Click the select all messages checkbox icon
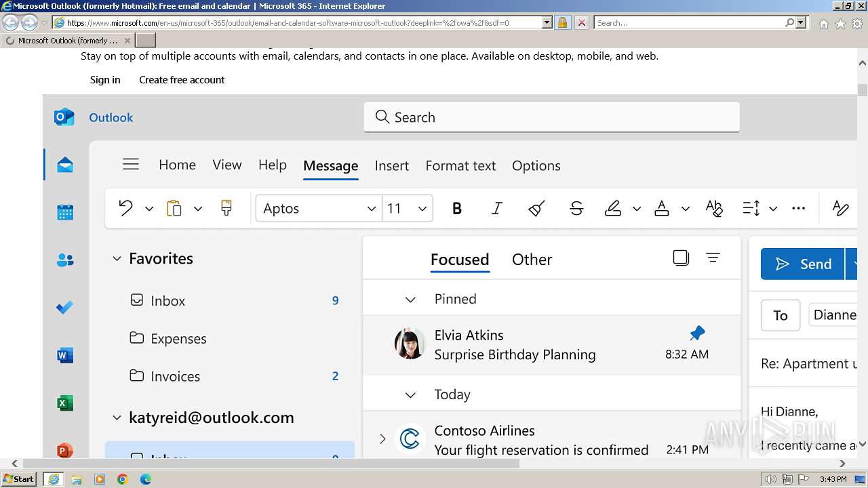 (x=681, y=258)
